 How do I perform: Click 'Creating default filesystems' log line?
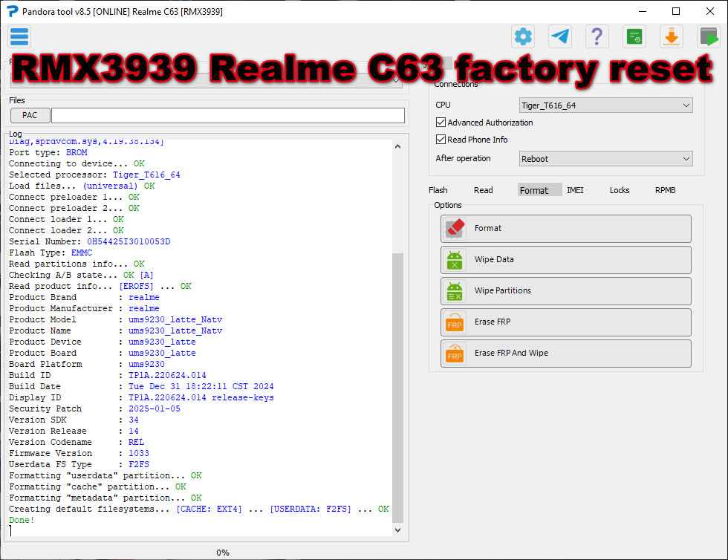click(199, 509)
